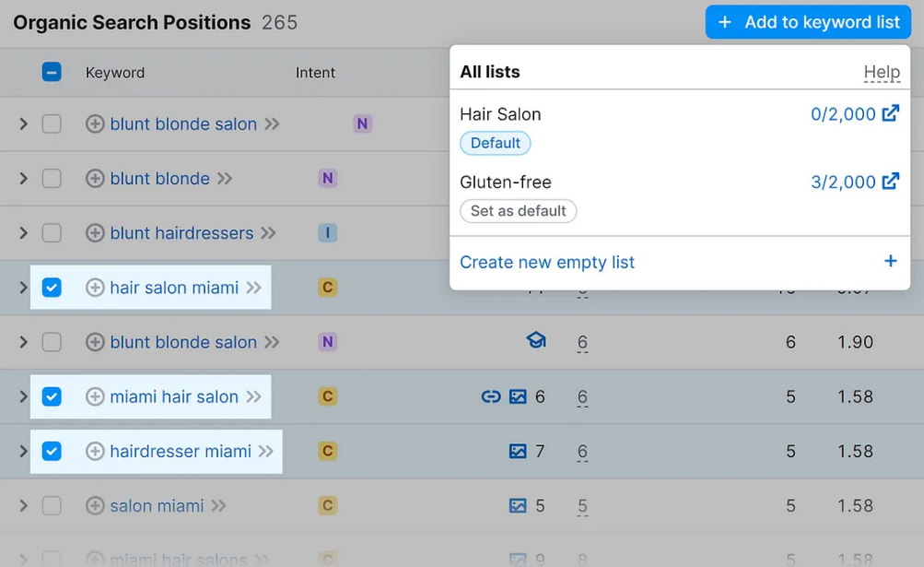Select the Hair Salon list name
The height and width of the screenshot is (567, 924).
point(500,114)
